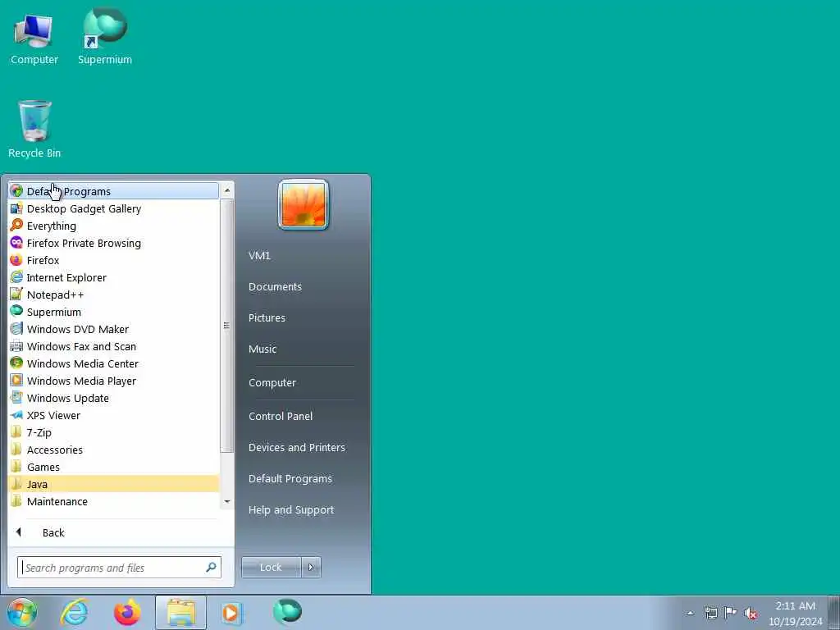The height and width of the screenshot is (630, 840).
Task: Click the muted volume tray icon
Action: click(751, 613)
